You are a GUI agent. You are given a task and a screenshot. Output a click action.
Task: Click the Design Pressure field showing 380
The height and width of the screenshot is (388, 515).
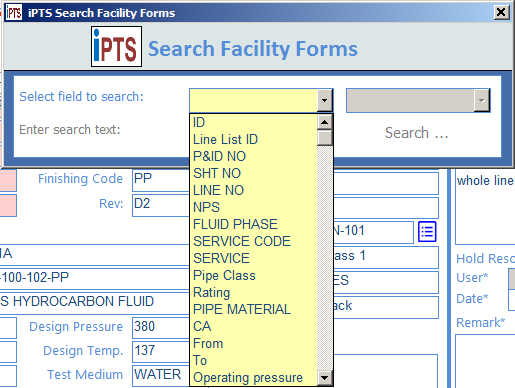[161, 328]
